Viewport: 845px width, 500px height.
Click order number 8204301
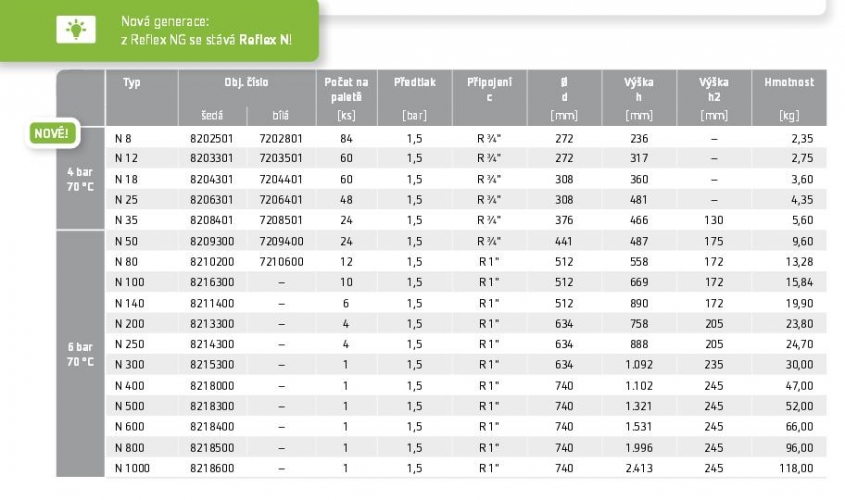coord(212,179)
